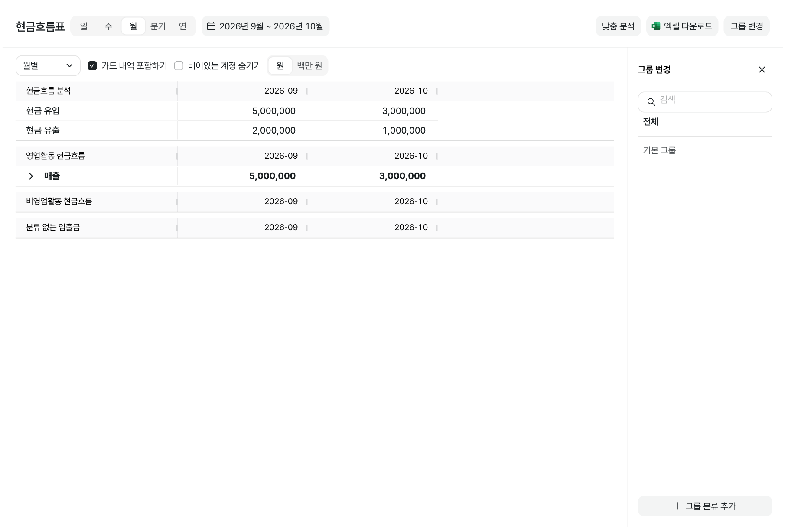Screen dimensions: 788x532
Task: Select the 월 period tab
Action: pos(133,26)
